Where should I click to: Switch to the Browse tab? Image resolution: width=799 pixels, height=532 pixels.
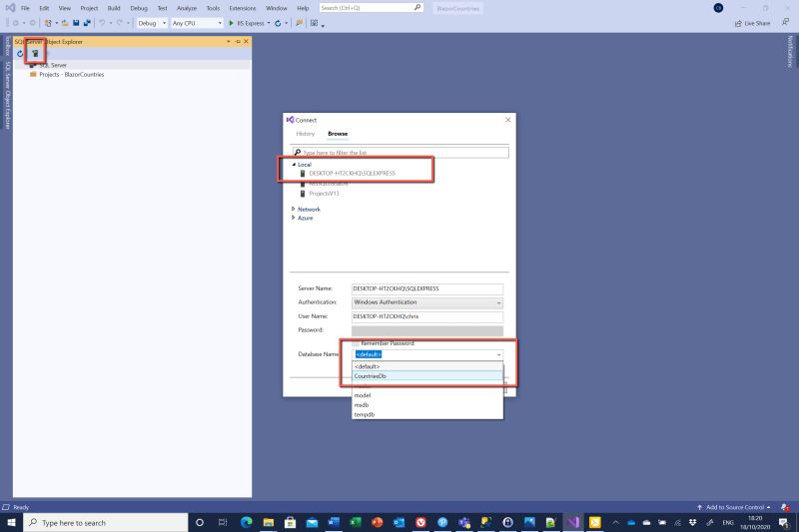click(338, 134)
